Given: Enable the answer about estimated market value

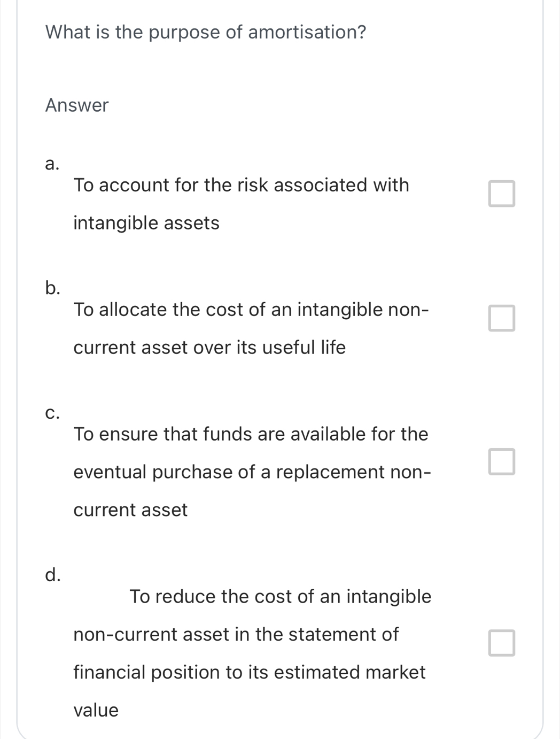Looking at the screenshot, I should point(501,643).
